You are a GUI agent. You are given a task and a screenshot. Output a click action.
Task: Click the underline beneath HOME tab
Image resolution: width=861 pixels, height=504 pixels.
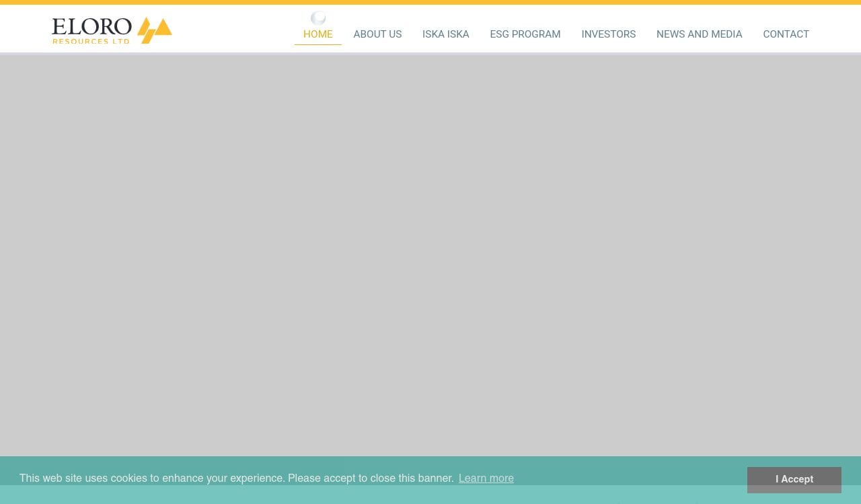tap(317, 45)
